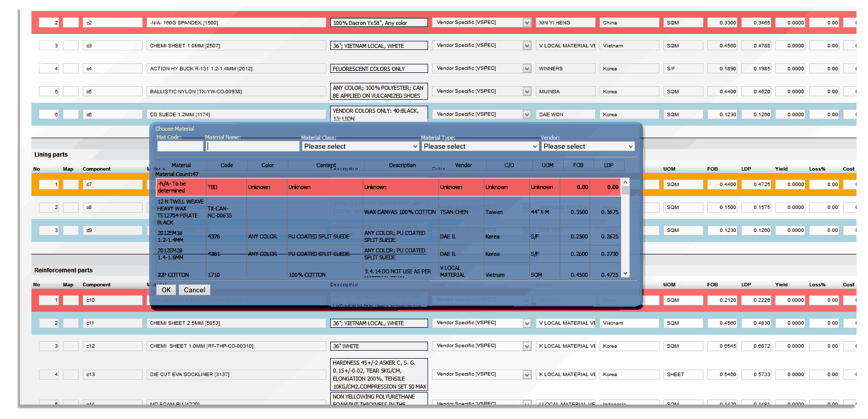Open vendor dropdown for 160G SPANDEX row
Screen dimensions: 868x419
[x=527, y=22]
